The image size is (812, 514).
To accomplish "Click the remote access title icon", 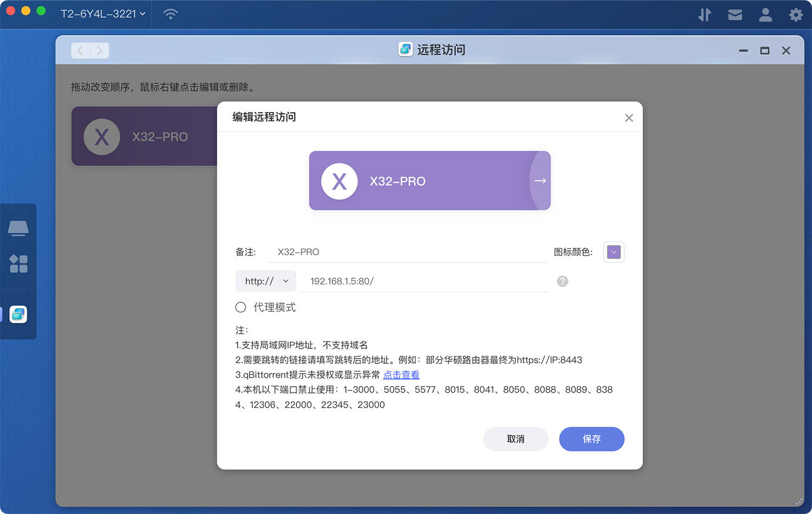I will click(x=405, y=49).
